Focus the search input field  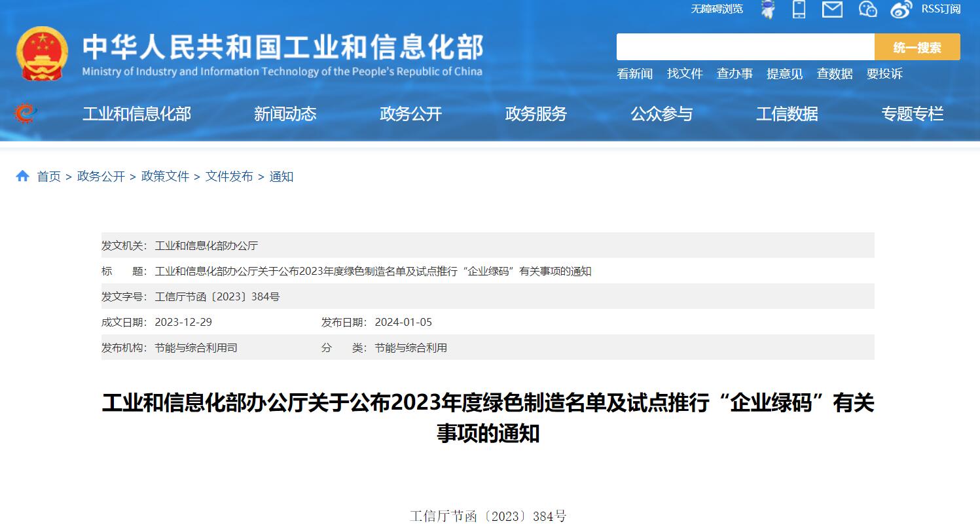click(745, 47)
